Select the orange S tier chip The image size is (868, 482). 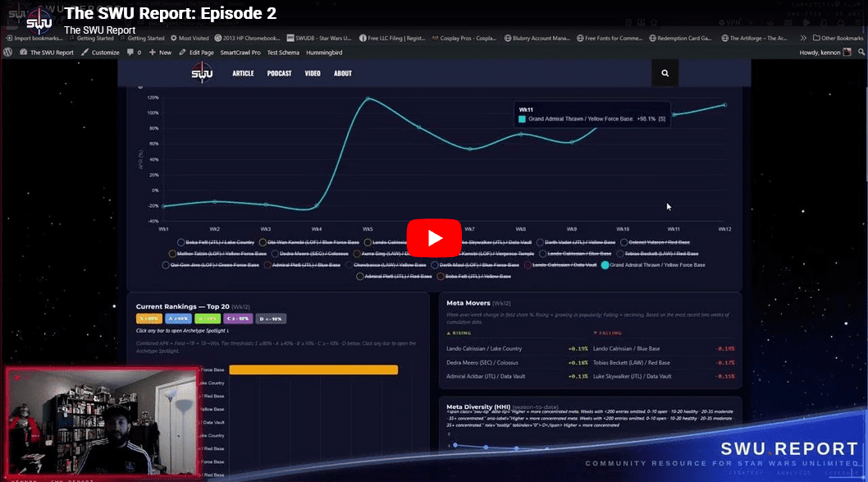(149, 319)
